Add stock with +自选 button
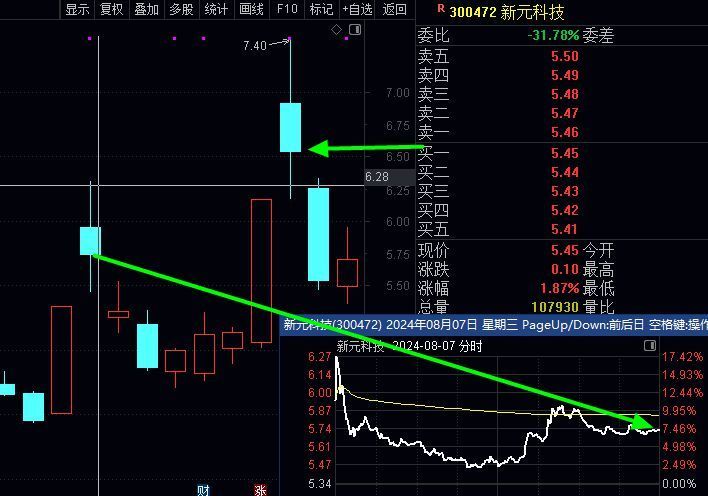The image size is (708, 496). (x=357, y=9)
